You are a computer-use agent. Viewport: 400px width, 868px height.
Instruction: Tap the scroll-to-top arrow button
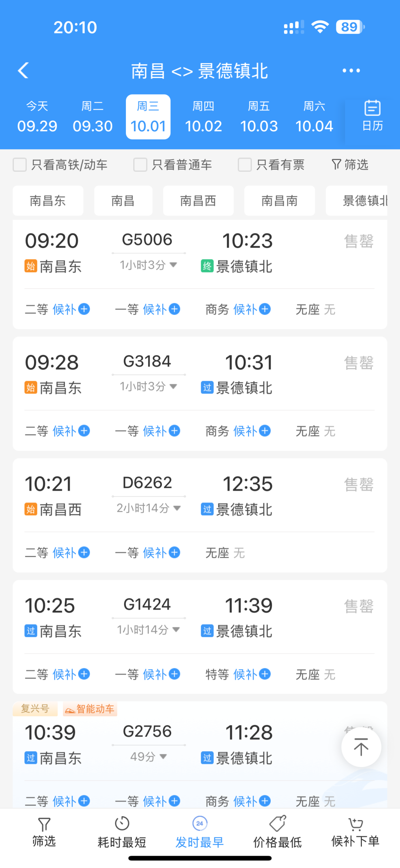[x=361, y=747]
